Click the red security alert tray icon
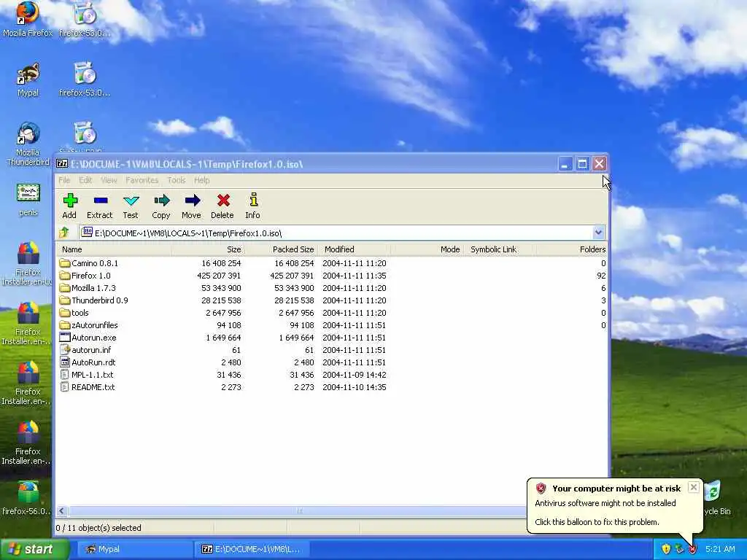 tap(692, 549)
